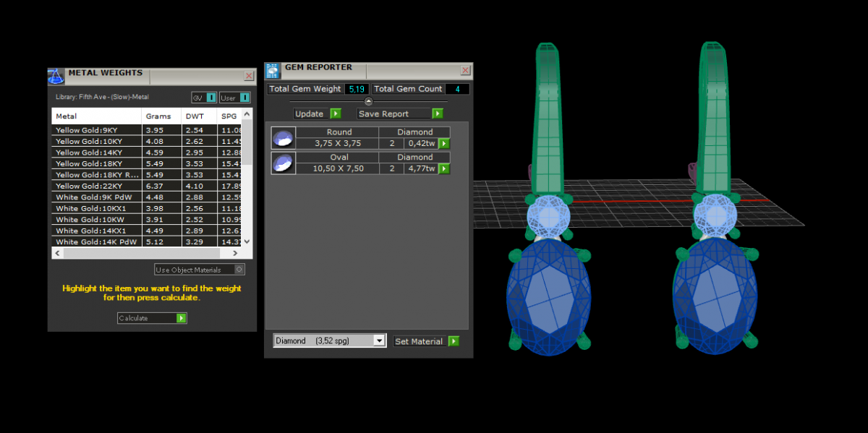This screenshot has height=433, width=868.
Task: Select the White Gold:9K PdW row
Action: (x=146, y=197)
